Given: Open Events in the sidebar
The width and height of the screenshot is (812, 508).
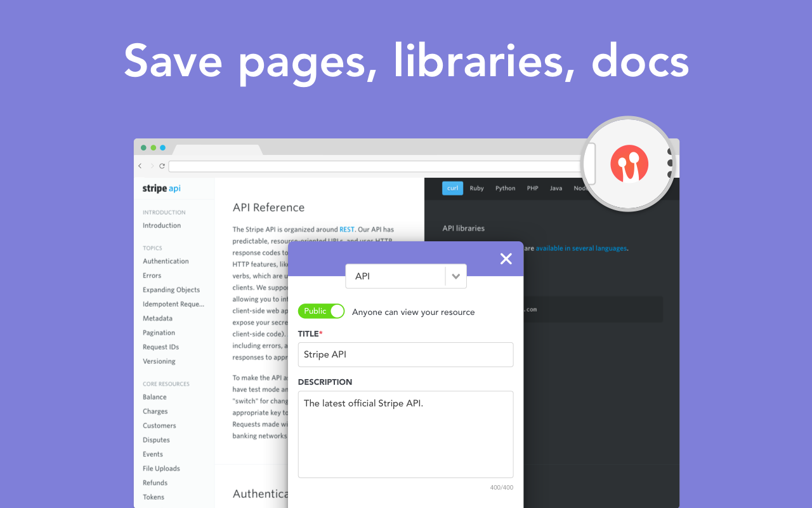Looking at the screenshot, I should (153, 454).
